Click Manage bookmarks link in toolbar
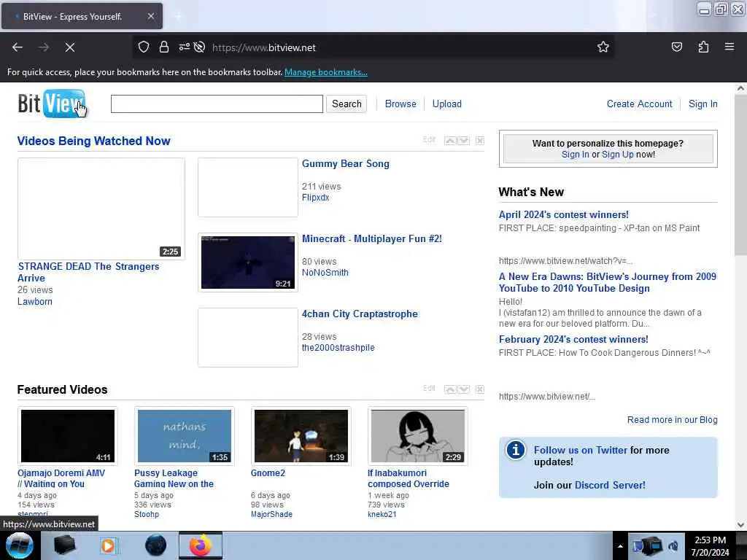Screen dimensions: 747x560 (326, 72)
